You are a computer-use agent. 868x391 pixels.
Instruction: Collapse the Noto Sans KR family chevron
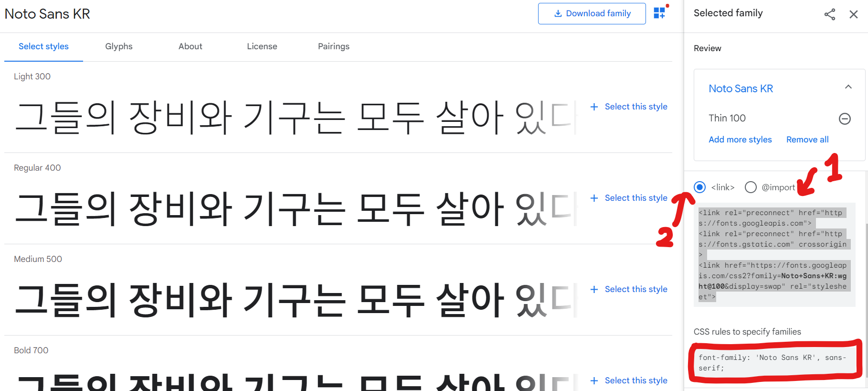[848, 87]
